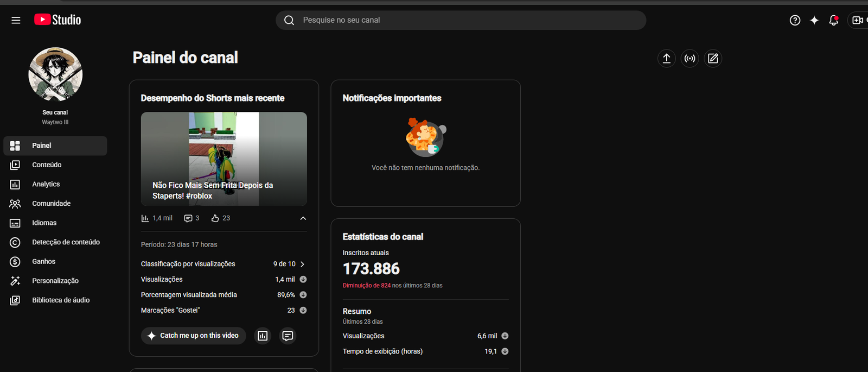The height and width of the screenshot is (372, 868).
Task: Open Analytics in the sidebar
Action: click(55, 184)
